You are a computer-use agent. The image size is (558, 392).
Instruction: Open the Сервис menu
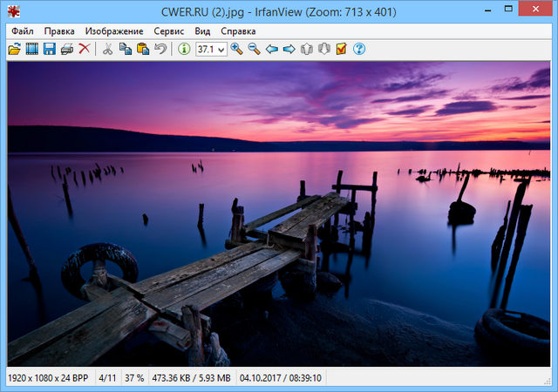(168, 30)
